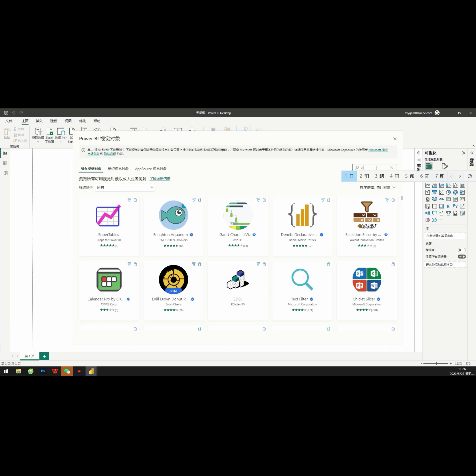Open more visuals via the ellipsis icon
This screenshot has height=476, width=476.
(441, 220)
